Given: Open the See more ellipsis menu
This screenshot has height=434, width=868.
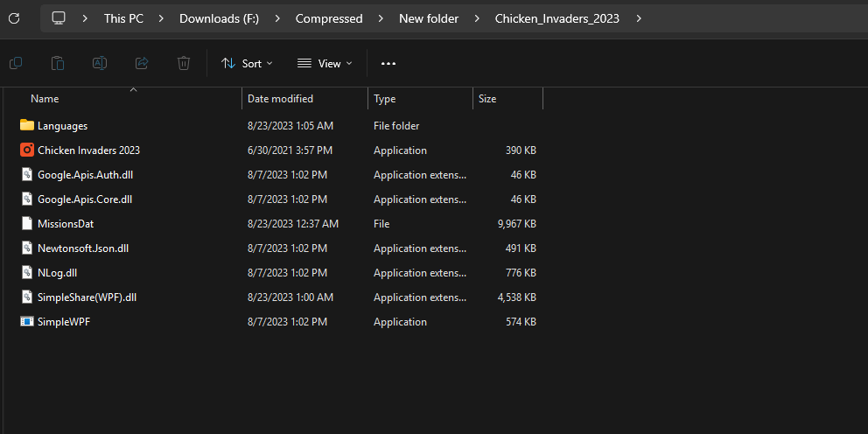Looking at the screenshot, I should click(x=388, y=63).
